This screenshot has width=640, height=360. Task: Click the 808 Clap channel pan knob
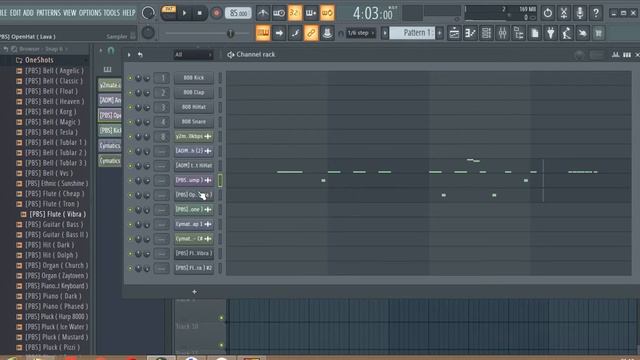[138, 93]
